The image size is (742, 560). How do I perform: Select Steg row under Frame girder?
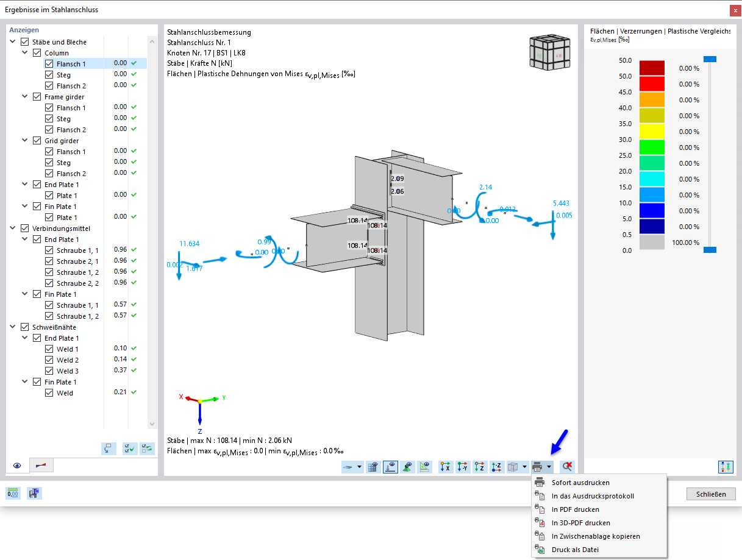click(x=64, y=119)
